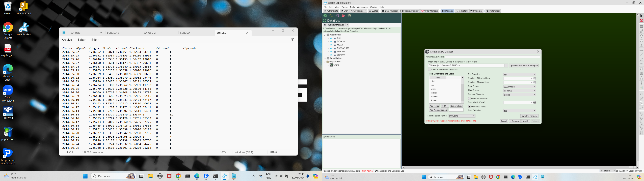Open the red Building Blocks cubes icon
The image size is (644, 181).
click(x=343, y=16)
